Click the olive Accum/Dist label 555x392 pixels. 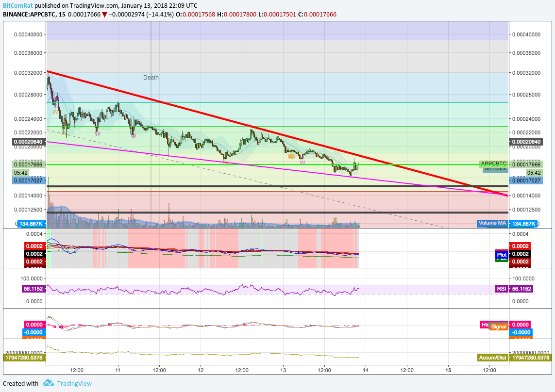(492, 358)
